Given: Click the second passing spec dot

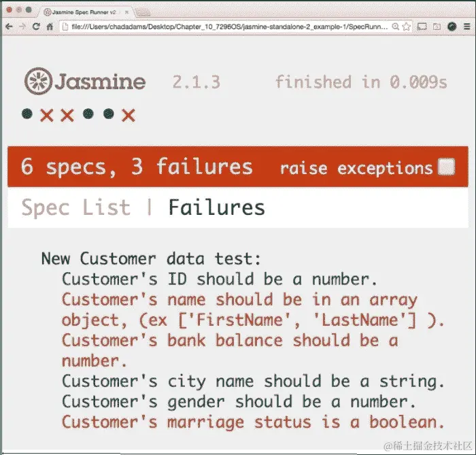Looking at the screenshot, I should (x=88, y=114).
